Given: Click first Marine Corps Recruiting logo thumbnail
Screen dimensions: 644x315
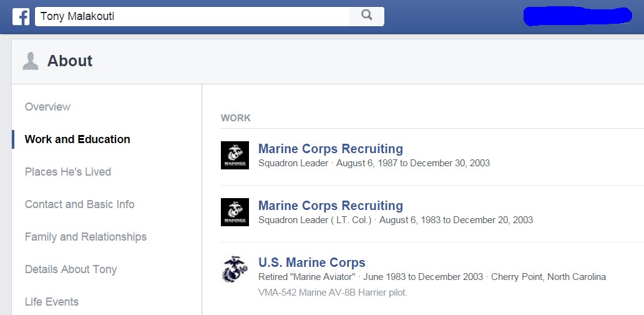Looking at the screenshot, I should pos(235,155).
